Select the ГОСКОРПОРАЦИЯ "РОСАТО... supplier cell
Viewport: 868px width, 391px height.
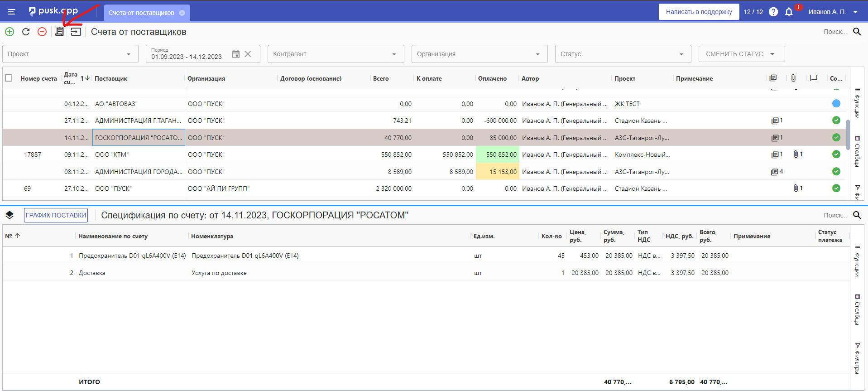pyautogui.click(x=139, y=137)
